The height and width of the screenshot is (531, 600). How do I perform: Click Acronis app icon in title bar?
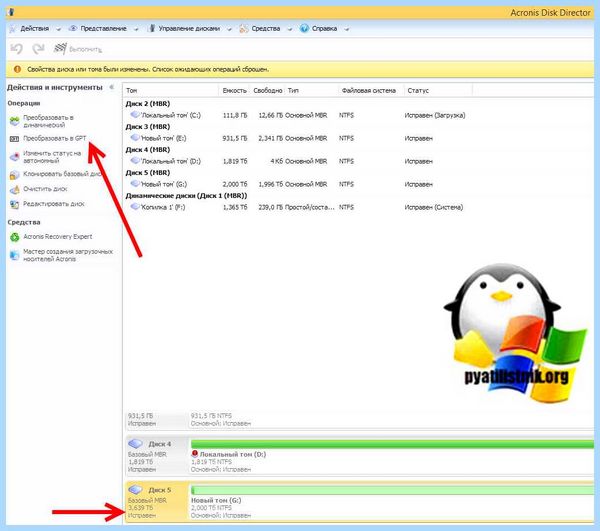click(11, 12)
